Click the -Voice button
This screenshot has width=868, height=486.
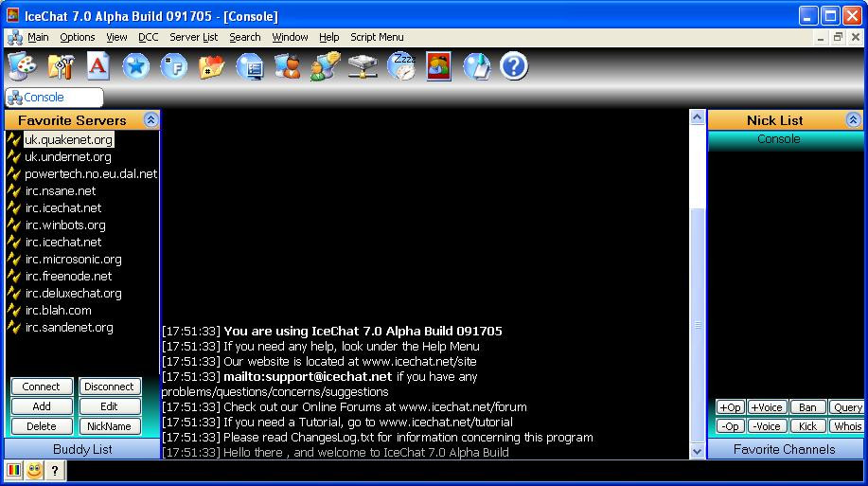(768, 426)
